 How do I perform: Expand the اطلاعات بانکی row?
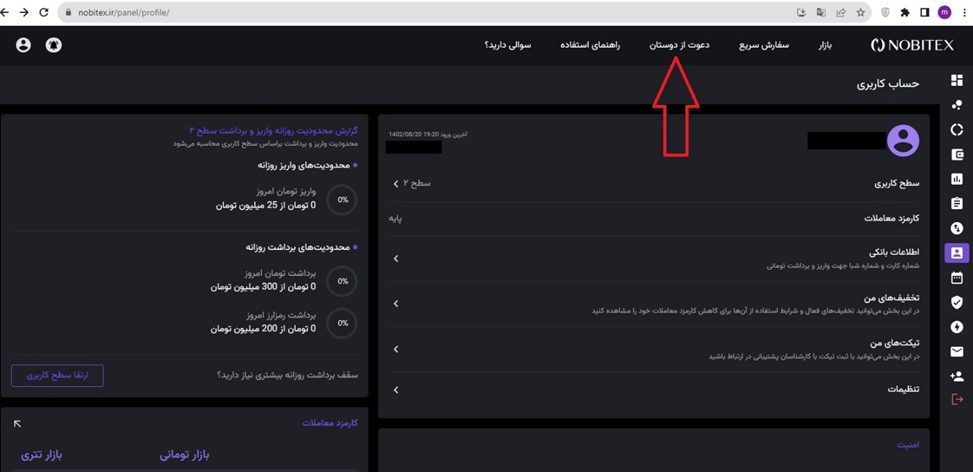(655, 258)
